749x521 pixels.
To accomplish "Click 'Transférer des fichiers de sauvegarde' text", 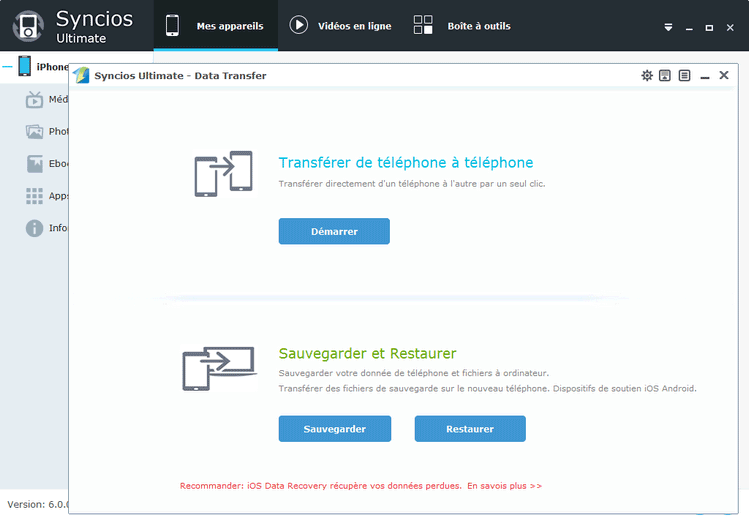I will coord(487,389).
